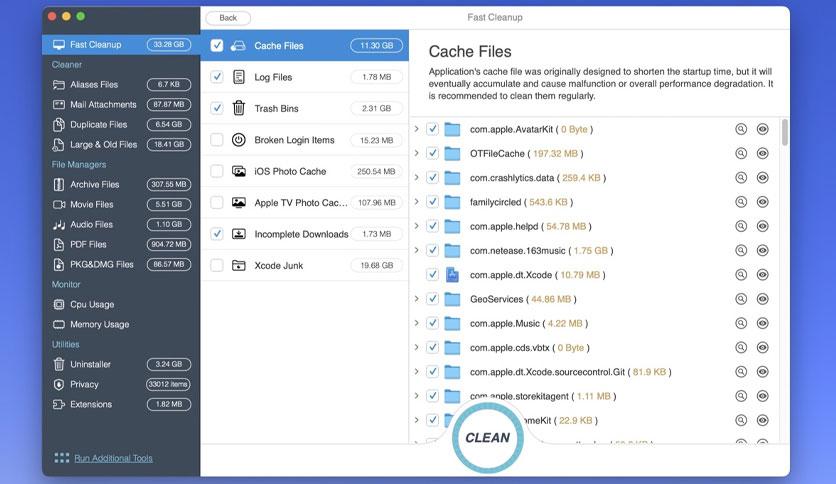836x484 pixels.
Task: Click the Audio Files music note icon
Action: pyautogui.click(x=59, y=225)
